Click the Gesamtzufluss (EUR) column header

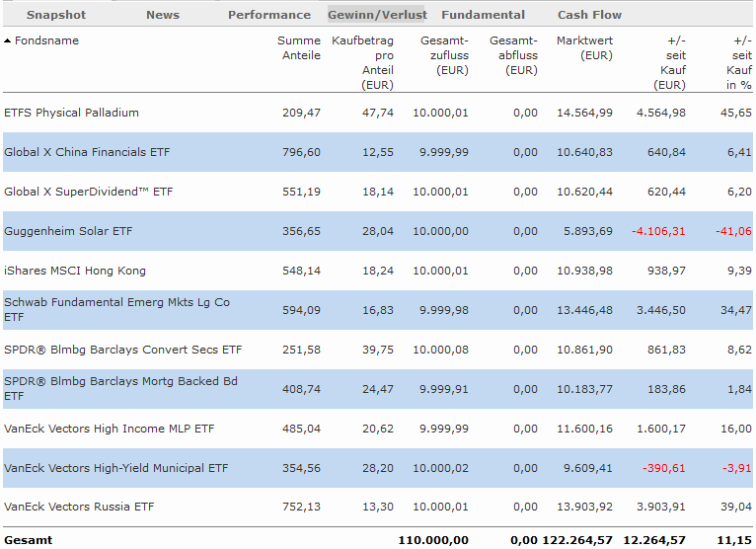click(x=444, y=55)
